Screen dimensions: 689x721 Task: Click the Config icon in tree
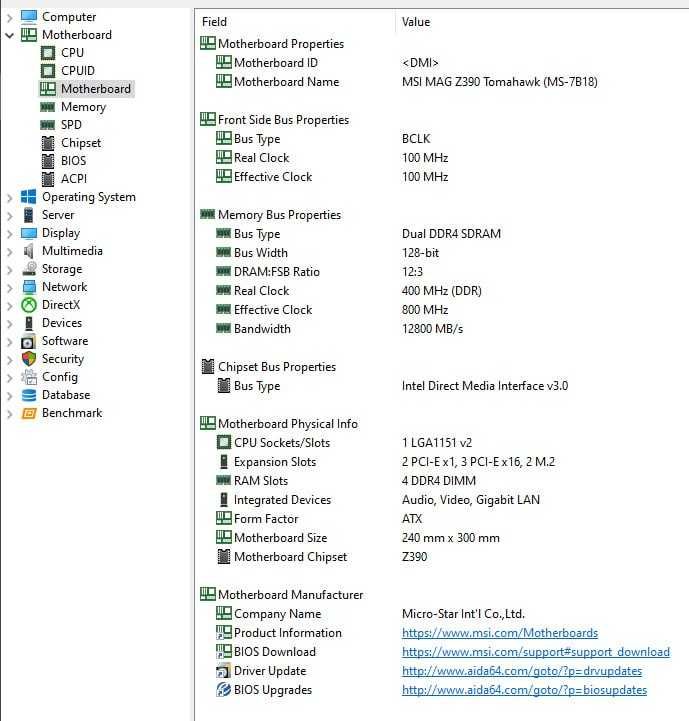click(29, 377)
